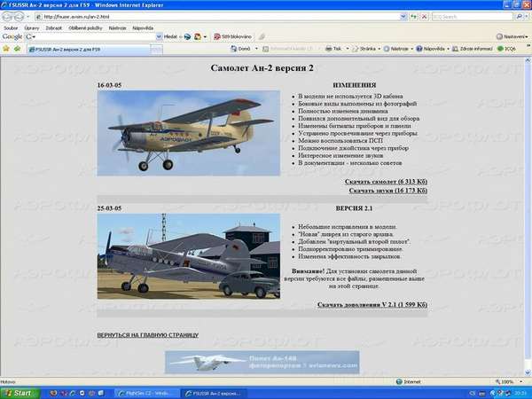Click the Скачать самолет (6 313 Кб) link

point(386,182)
